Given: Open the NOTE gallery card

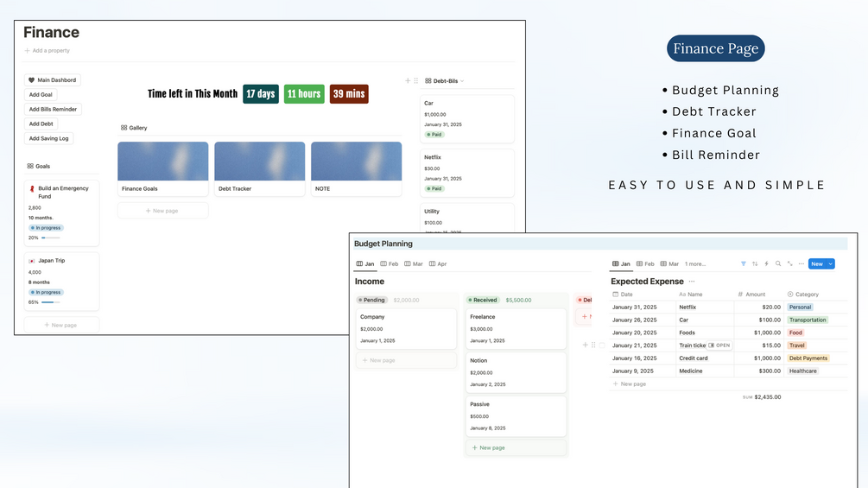Looking at the screenshot, I should pos(357,168).
